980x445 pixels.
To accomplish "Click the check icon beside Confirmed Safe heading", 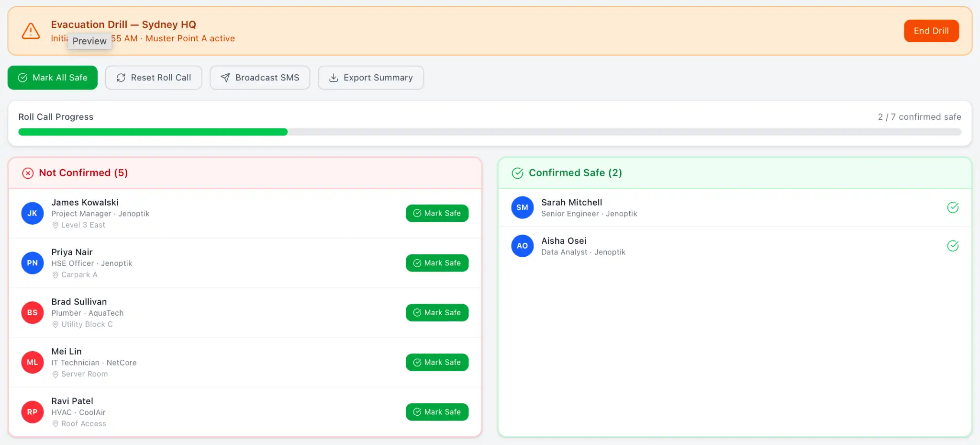I will pos(518,173).
